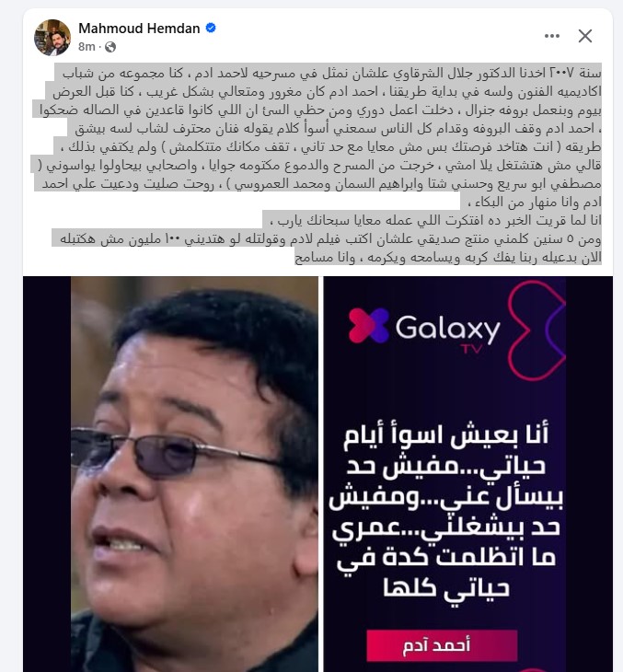623x672 pixels.
Task: Open the left photo of man with glasses
Action: coord(194,474)
